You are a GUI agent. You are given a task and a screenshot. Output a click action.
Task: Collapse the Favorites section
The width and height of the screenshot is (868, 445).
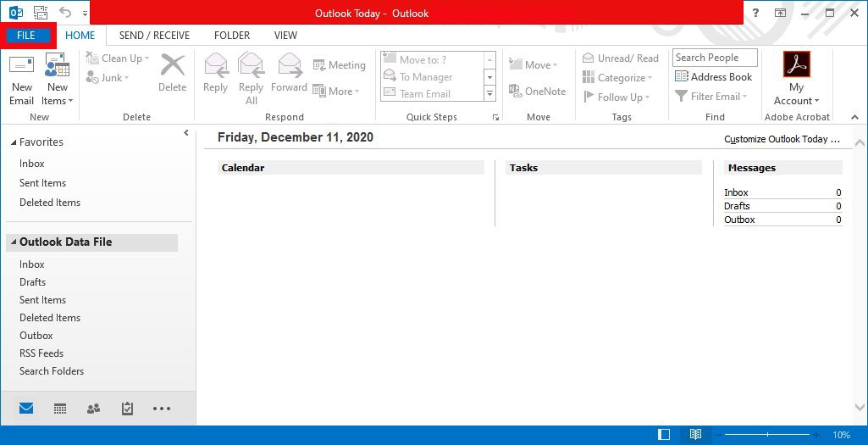pyautogui.click(x=14, y=142)
